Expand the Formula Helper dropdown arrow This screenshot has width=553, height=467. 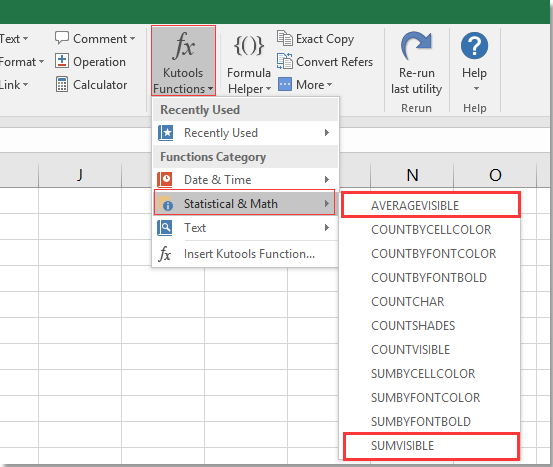(x=268, y=89)
